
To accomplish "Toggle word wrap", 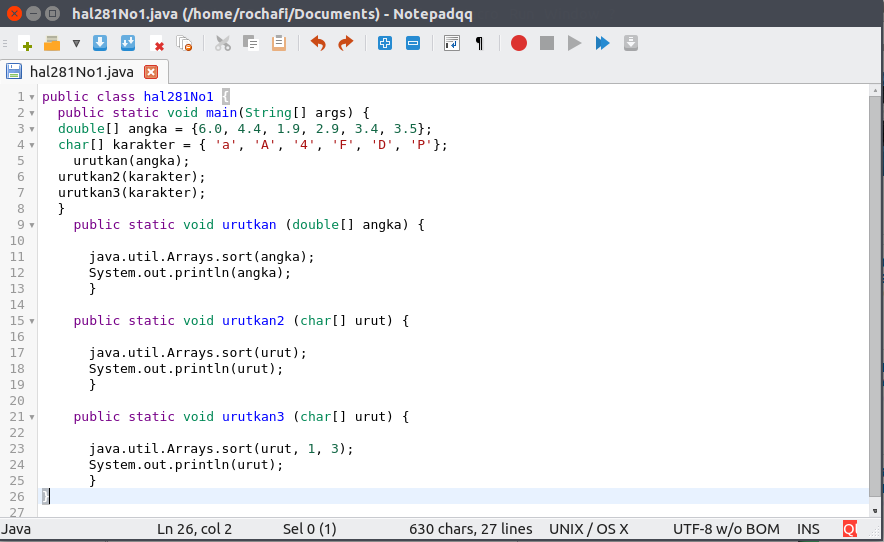I will [x=452, y=43].
